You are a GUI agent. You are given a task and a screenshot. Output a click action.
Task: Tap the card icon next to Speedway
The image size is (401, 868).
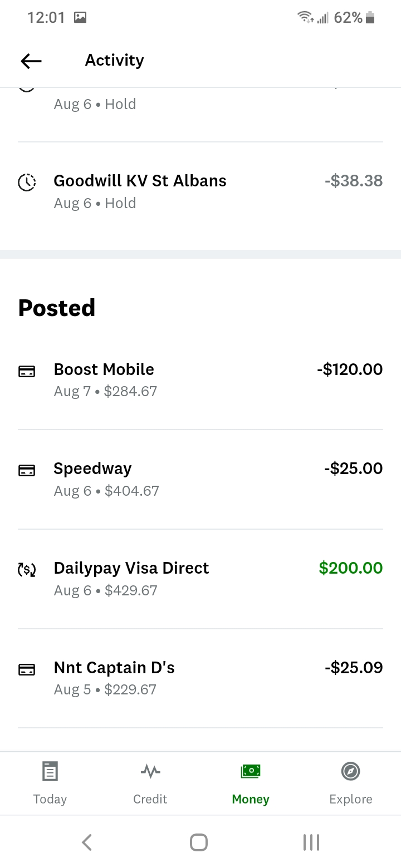click(x=27, y=470)
